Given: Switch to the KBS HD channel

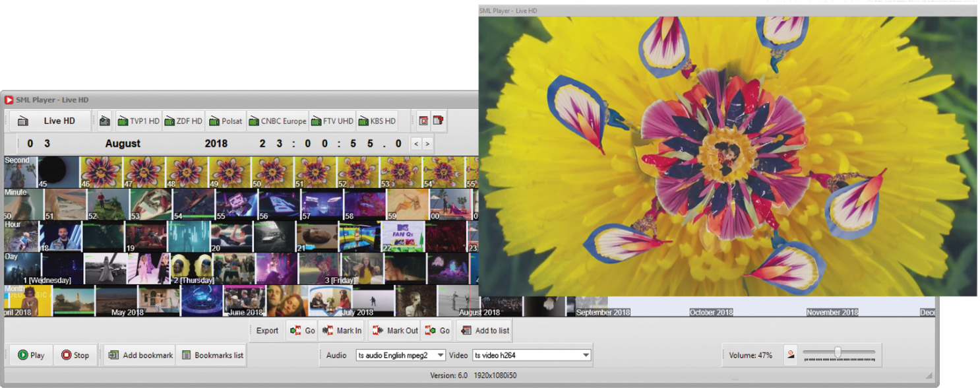Looking at the screenshot, I should 377,121.
